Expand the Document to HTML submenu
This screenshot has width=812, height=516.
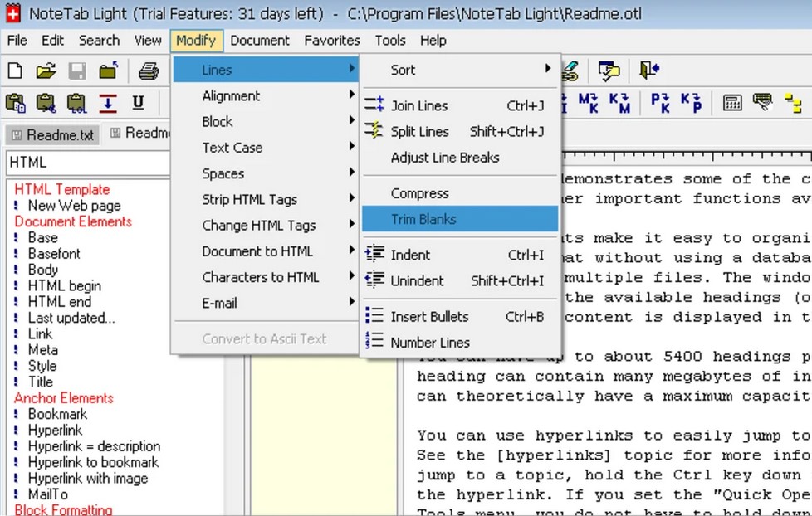tap(267, 251)
